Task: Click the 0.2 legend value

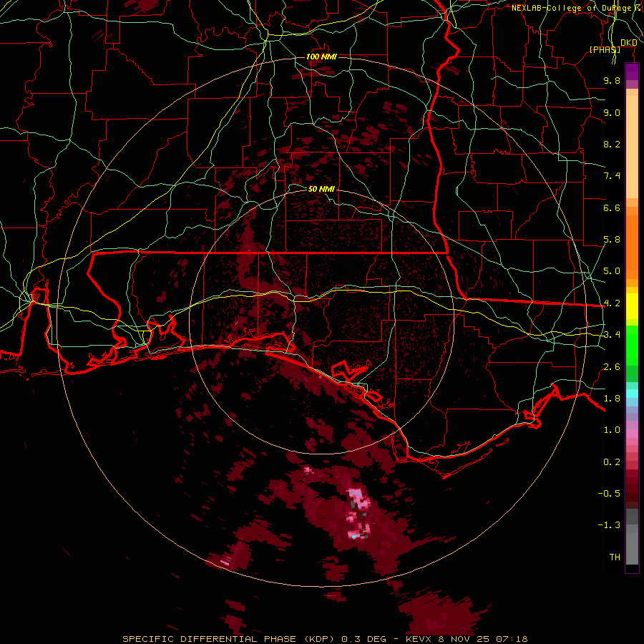Action: (612, 462)
